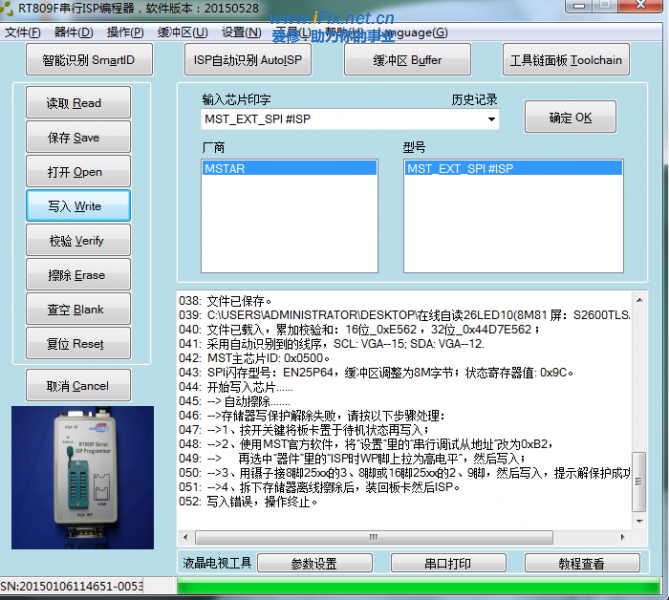Minimize the RT809F programmer window
Image resolution: width=669 pixels, height=600 pixels.
tap(579, 6)
